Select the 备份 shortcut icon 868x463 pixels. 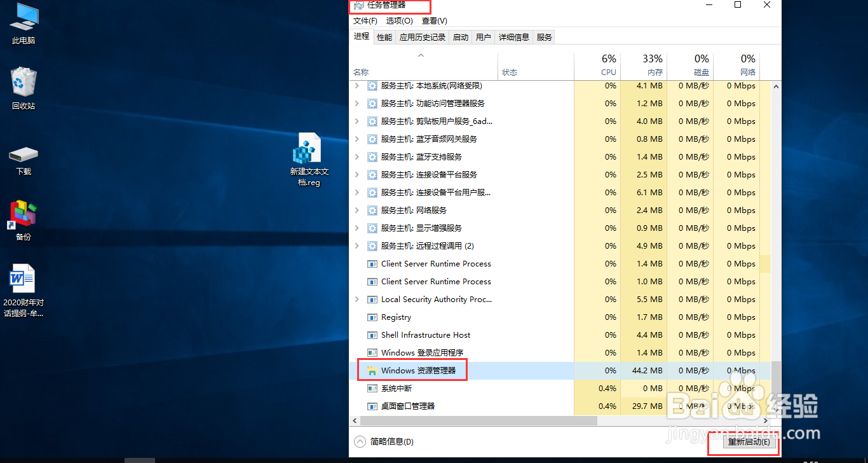(24, 221)
